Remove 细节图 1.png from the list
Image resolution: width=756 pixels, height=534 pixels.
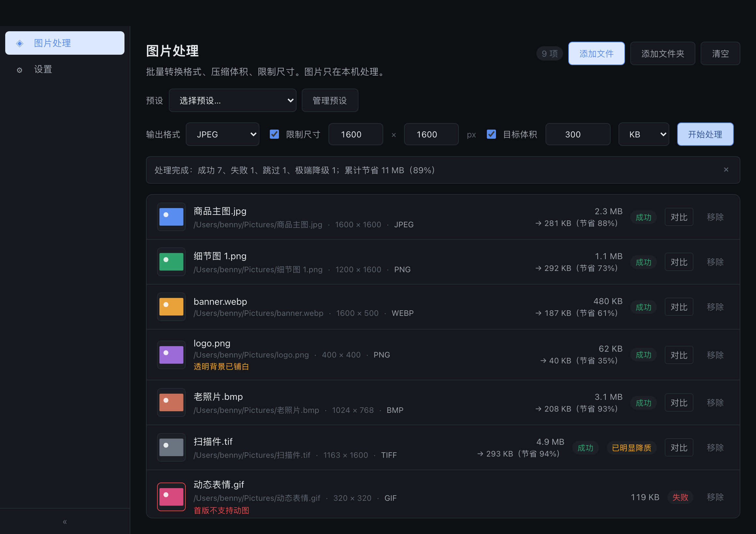coord(715,262)
